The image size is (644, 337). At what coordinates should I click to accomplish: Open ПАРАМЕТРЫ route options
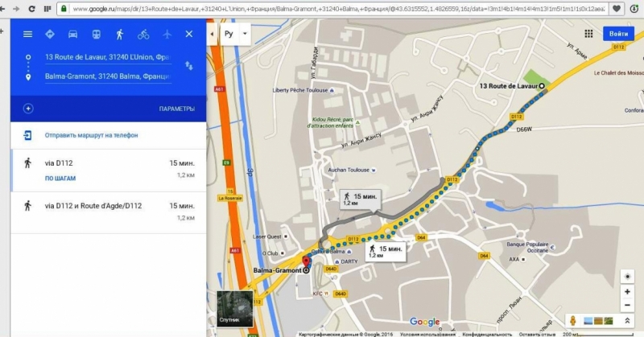[x=177, y=109]
